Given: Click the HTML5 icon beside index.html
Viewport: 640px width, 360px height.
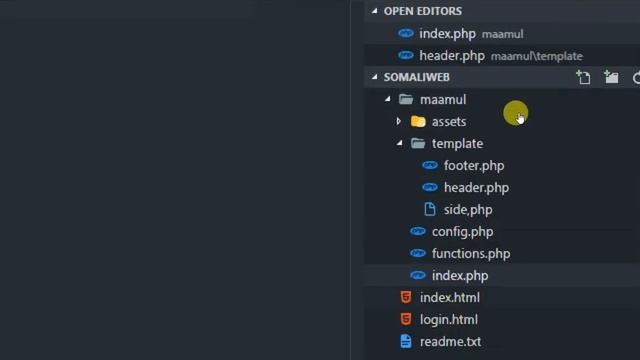Looking at the screenshot, I should coord(406,297).
